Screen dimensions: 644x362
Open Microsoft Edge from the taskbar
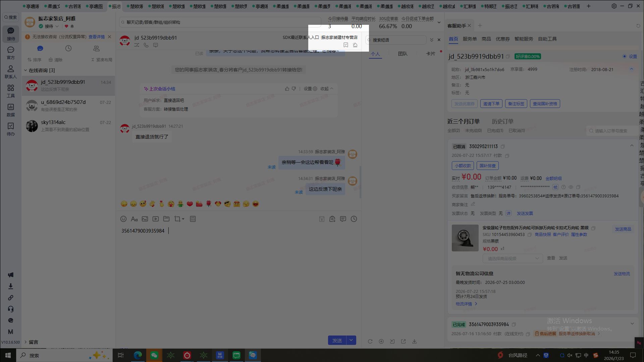coord(138,355)
